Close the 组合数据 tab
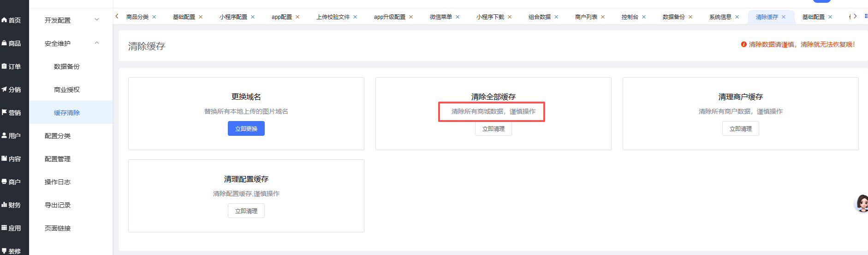 click(556, 17)
